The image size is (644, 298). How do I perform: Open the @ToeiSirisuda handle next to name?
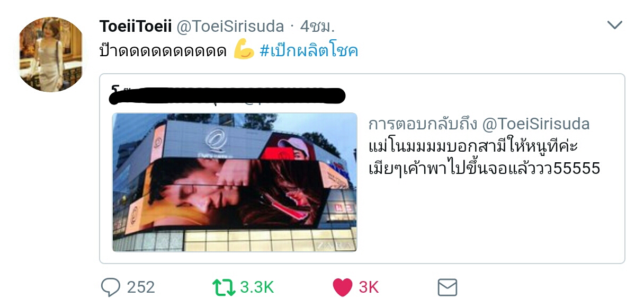(229, 25)
